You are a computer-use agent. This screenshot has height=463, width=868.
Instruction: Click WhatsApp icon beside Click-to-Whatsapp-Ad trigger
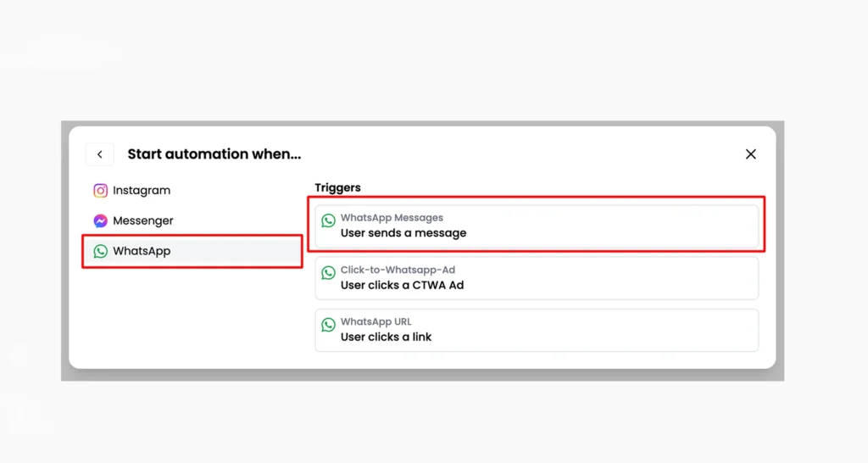(x=328, y=272)
